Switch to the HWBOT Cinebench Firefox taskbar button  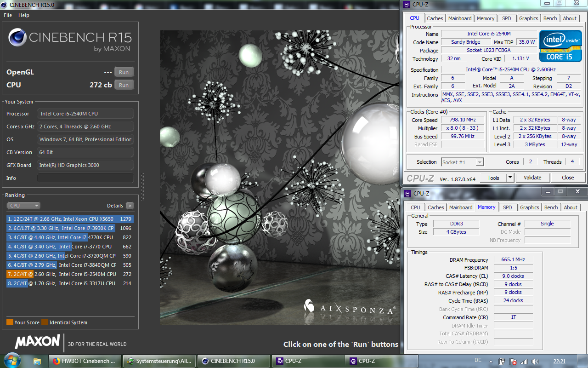(x=85, y=361)
